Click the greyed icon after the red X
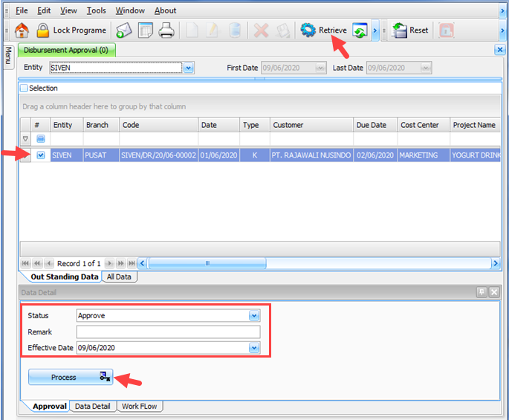 pos(283,30)
